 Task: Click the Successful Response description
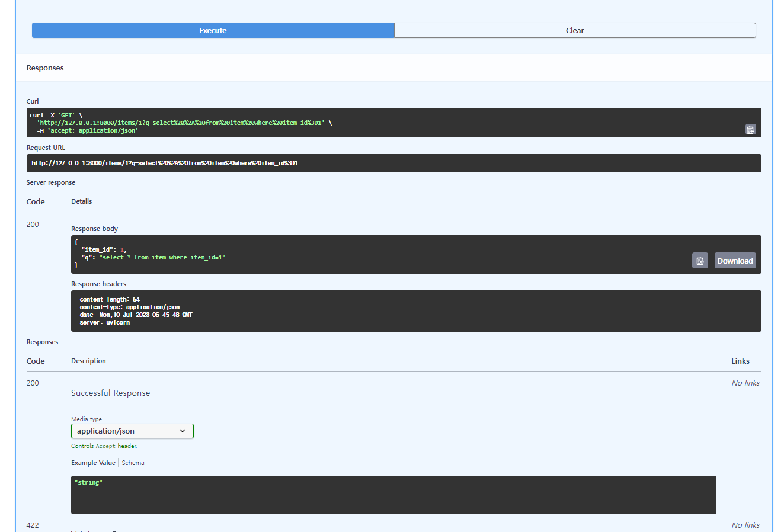coord(111,393)
